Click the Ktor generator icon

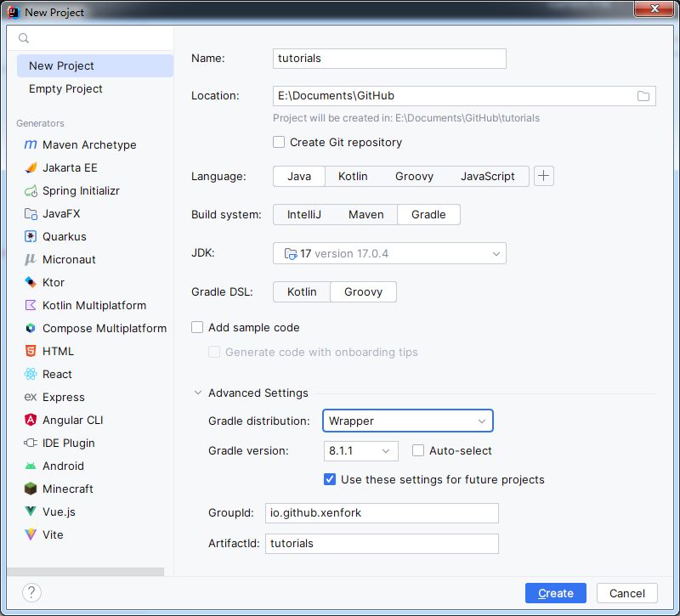pyautogui.click(x=31, y=282)
